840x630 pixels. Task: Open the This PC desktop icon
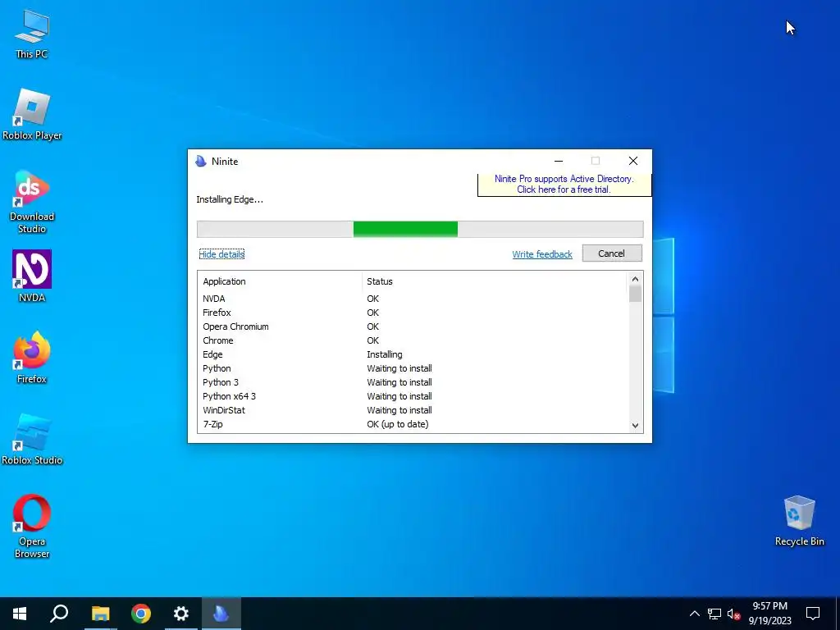click(x=32, y=34)
